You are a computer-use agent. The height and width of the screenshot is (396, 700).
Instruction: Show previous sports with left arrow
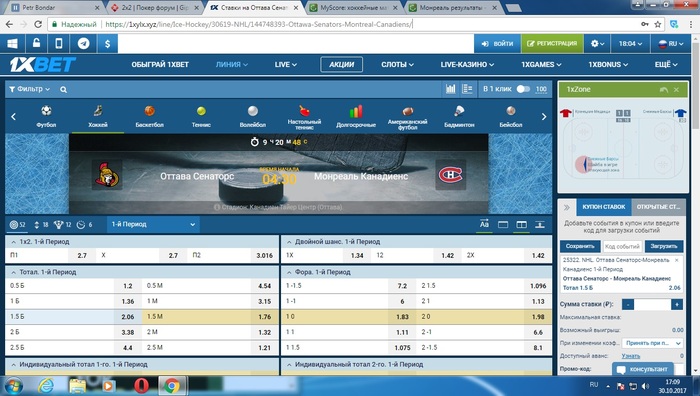(x=13, y=117)
